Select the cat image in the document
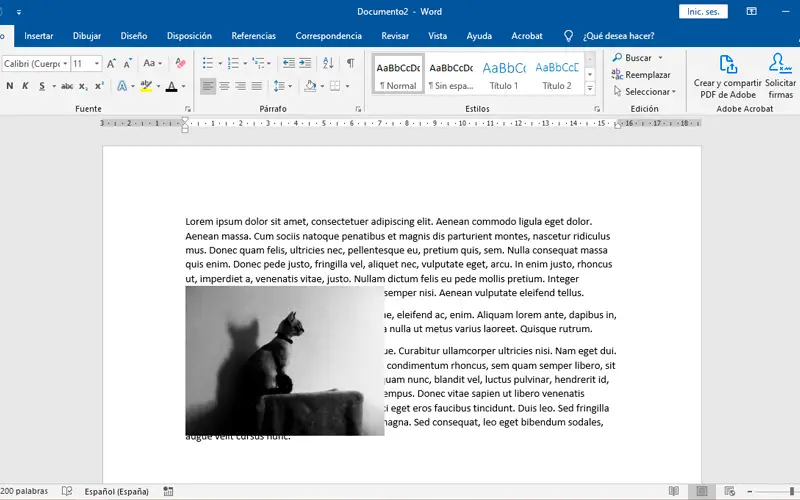 pos(284,360)
